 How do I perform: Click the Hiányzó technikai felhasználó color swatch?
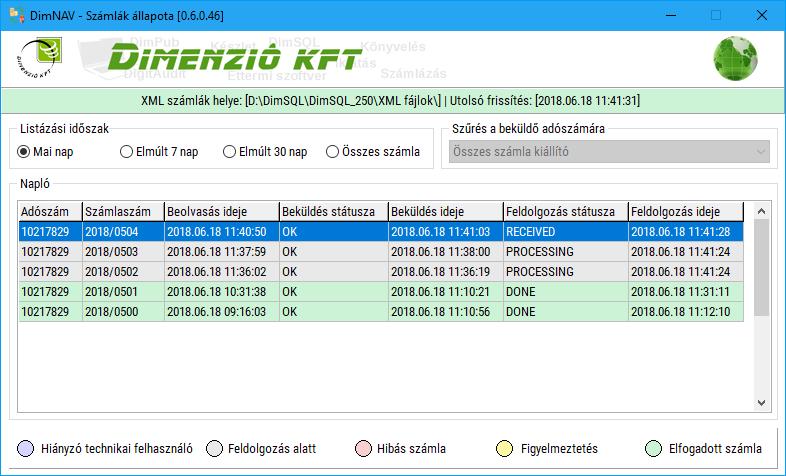pyautogui.click(x=26, y=448)
